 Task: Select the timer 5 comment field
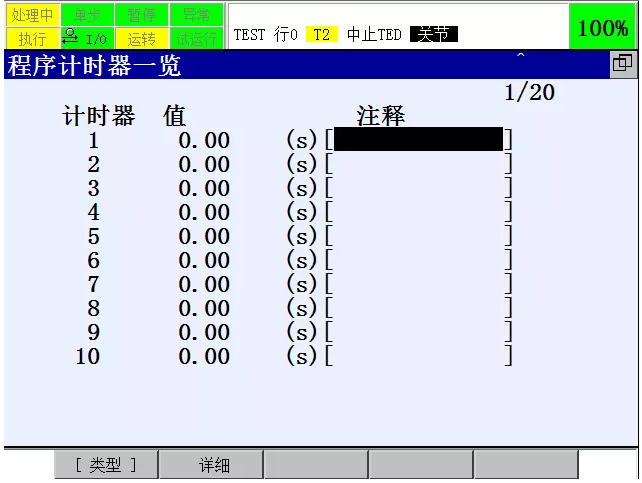[418, 236]
